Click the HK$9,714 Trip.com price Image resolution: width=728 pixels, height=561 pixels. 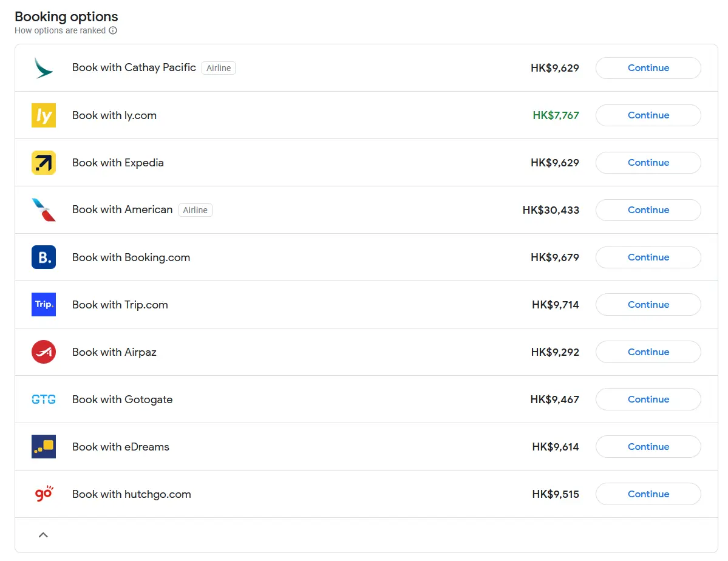point(556,305)
